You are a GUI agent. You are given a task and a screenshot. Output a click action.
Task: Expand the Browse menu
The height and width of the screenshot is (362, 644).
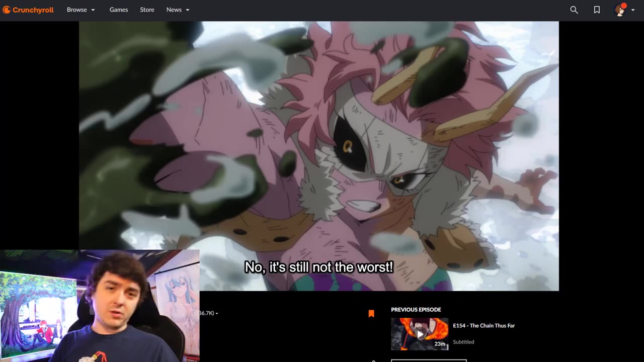81,10
